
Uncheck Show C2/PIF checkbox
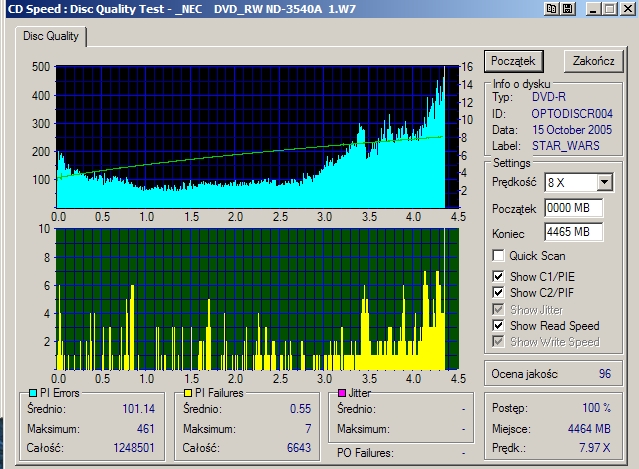[498, 292]
